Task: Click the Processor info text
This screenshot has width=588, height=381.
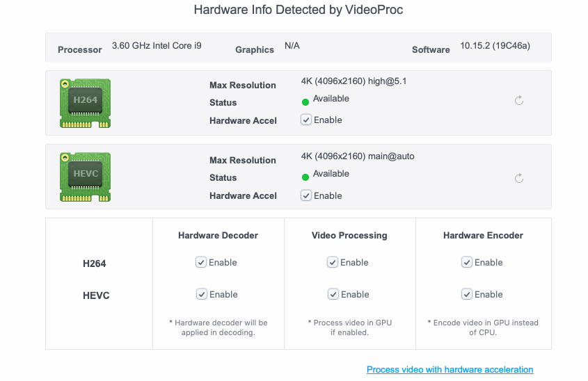Action: coord(157,46)
